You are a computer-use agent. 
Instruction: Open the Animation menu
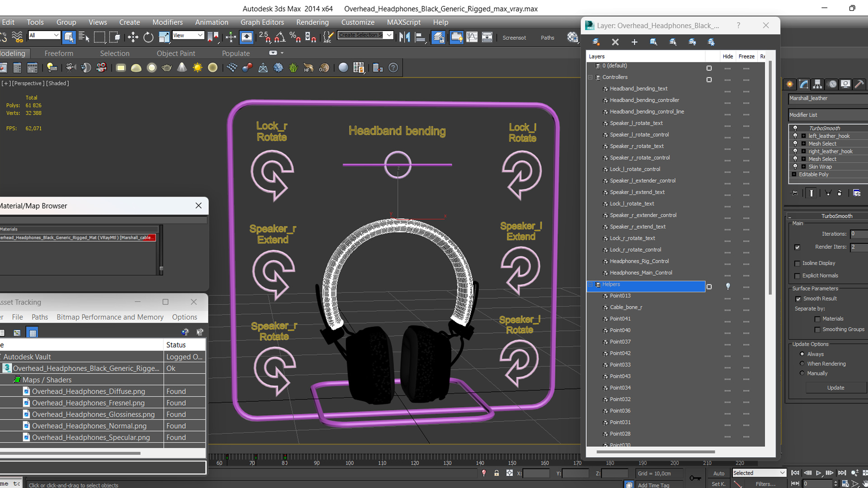point(212,22)
